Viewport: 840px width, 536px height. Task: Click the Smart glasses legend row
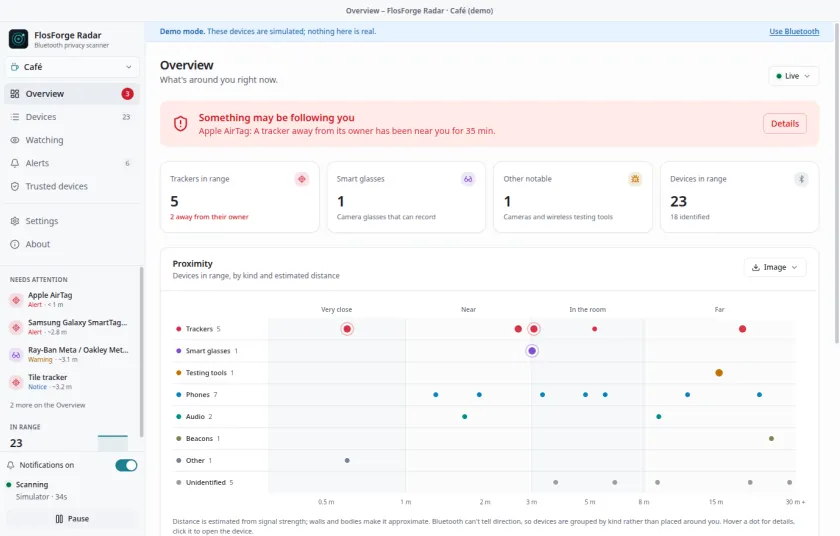(207, 351)
